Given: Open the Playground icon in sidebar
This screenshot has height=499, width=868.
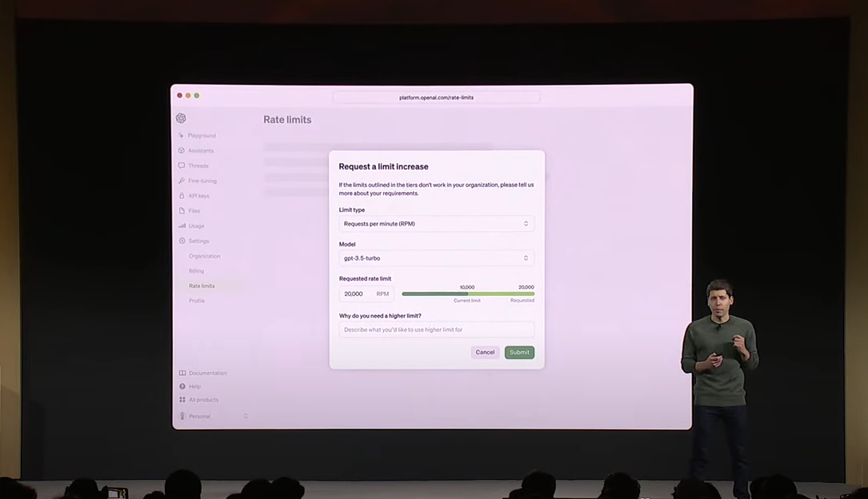Looking at the screenshot, I should tap(182, 136).
